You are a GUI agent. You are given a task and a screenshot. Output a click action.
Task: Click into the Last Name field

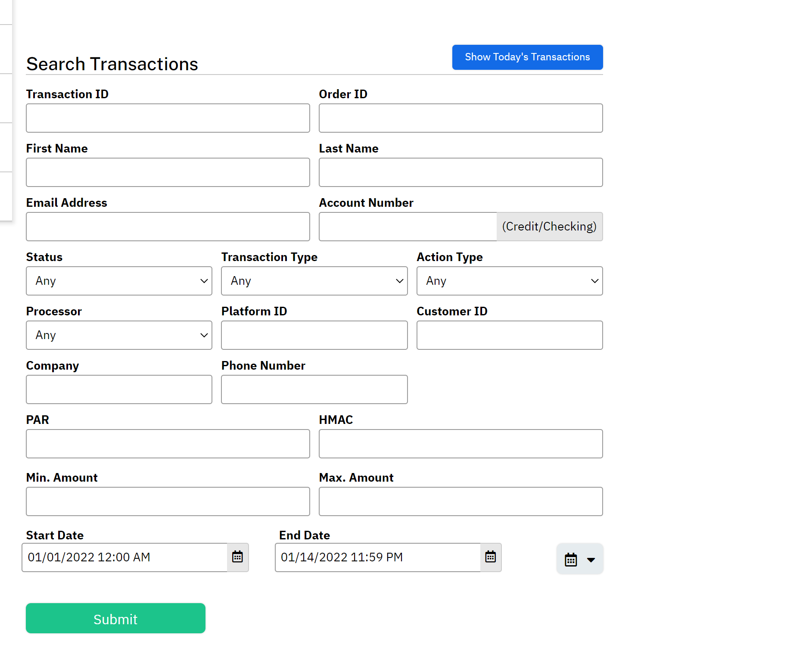pyautogui.click(x=460, y=172)
